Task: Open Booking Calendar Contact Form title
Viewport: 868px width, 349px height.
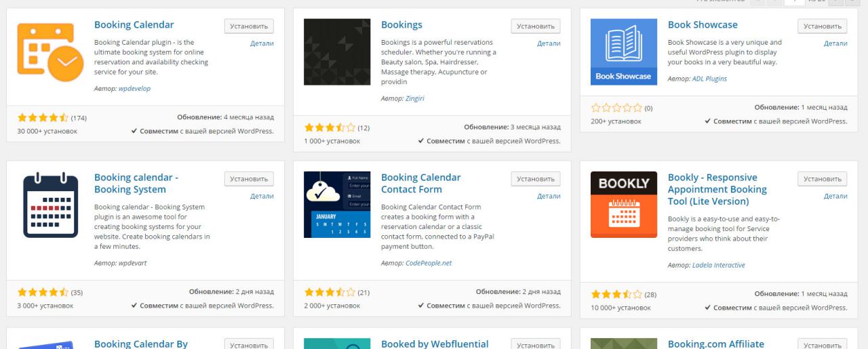Action: pos(421,184)
